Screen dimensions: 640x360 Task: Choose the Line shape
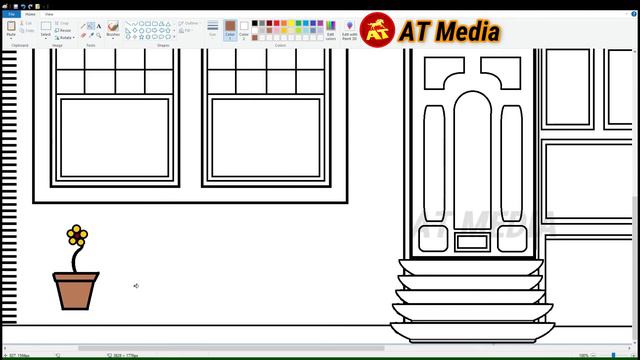click(x=129, y=24)
